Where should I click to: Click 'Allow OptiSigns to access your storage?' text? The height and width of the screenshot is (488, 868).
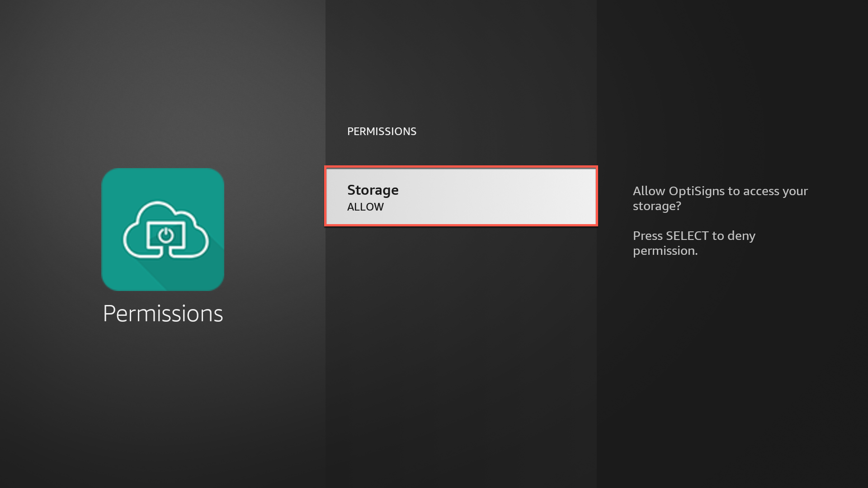point(720,198)
